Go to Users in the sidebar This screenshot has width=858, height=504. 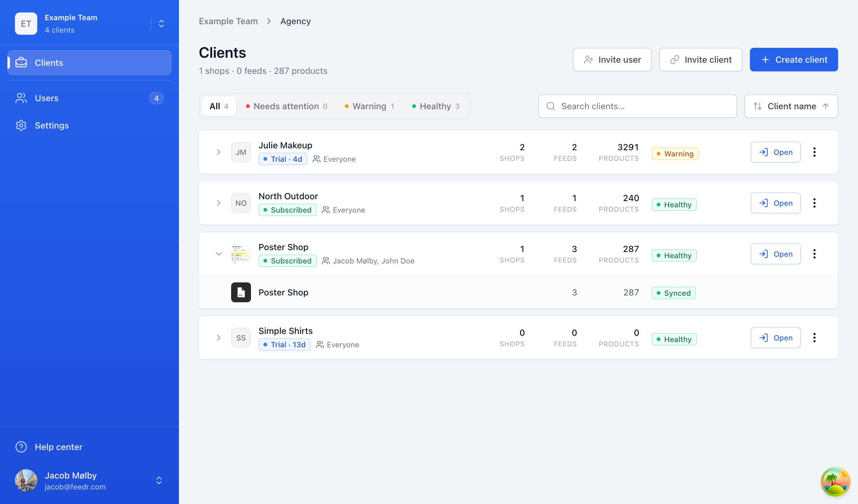pyautogui.click(x=89, y=98)
